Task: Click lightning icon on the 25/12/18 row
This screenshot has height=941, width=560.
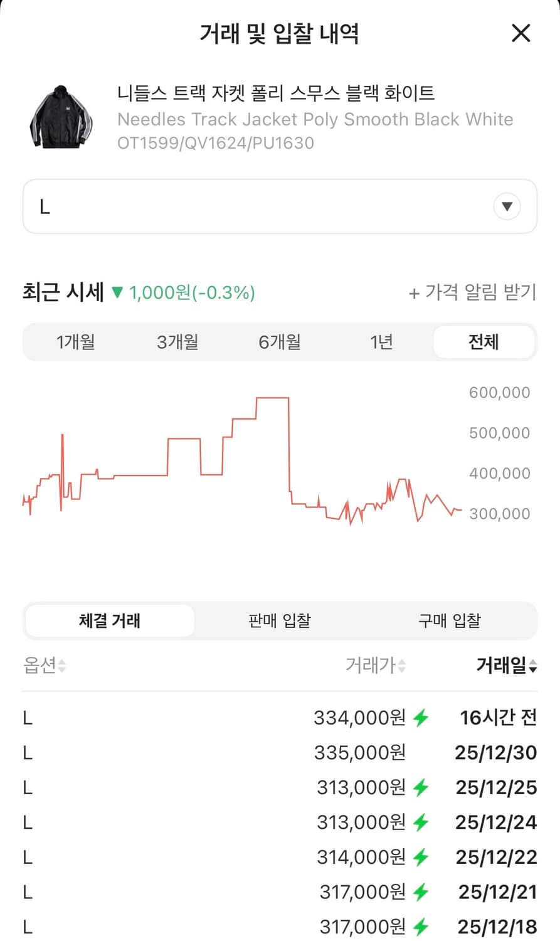Action: pyautogui.click(x=421, y=927)
